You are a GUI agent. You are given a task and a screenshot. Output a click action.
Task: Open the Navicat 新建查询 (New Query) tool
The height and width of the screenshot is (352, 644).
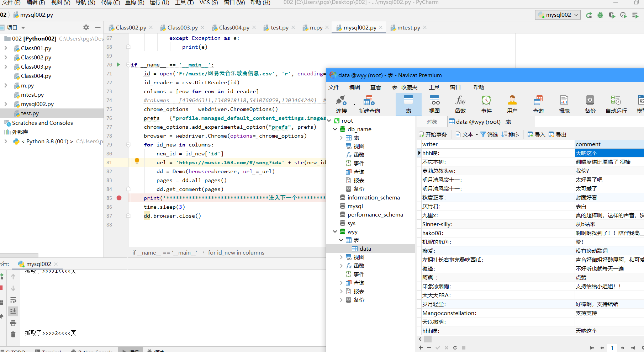[x=369, y=104]
